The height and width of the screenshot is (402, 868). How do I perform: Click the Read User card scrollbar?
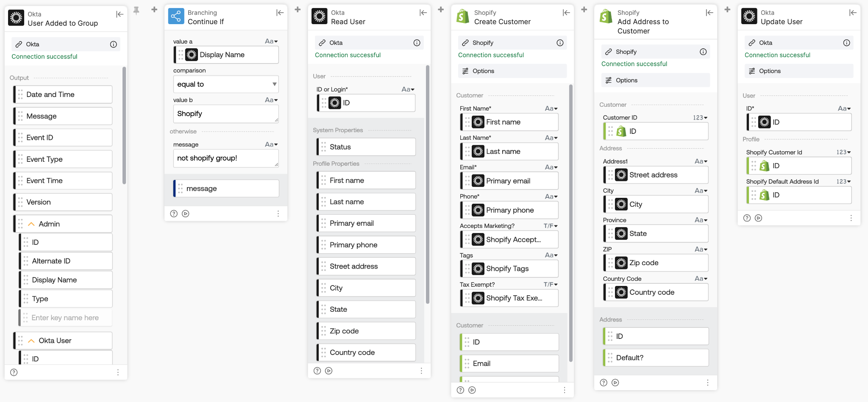click(428, 184)
